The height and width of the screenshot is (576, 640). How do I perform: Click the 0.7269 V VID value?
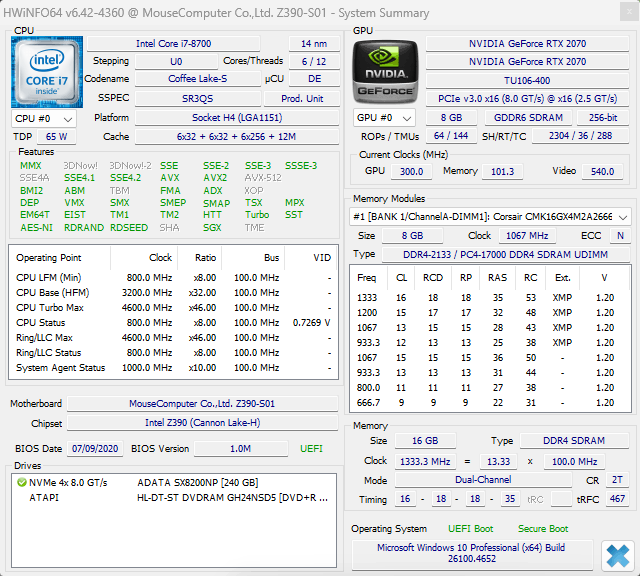pos(311,323)
